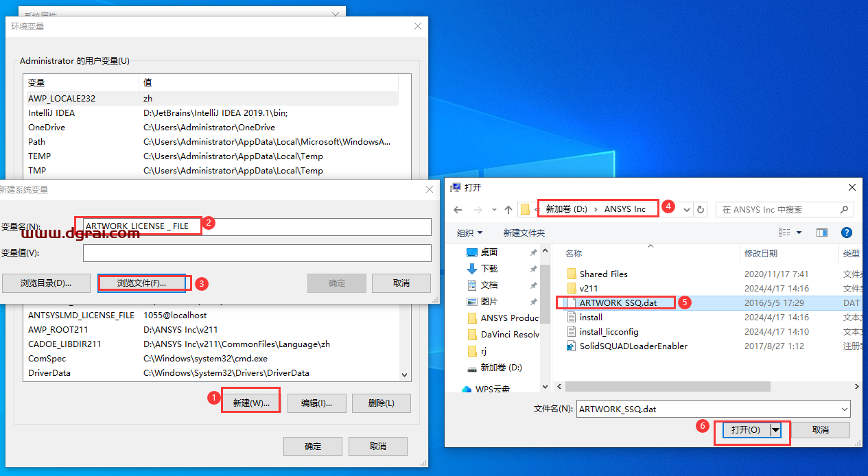
Task: Click the search ANSYS Inc box
Action: click(x=785, y=209)
